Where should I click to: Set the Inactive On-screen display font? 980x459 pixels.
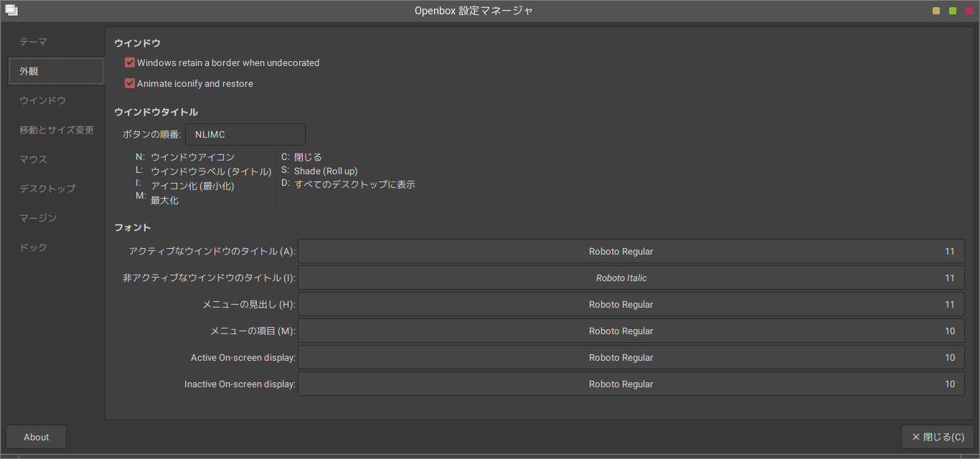pos(631,384)
